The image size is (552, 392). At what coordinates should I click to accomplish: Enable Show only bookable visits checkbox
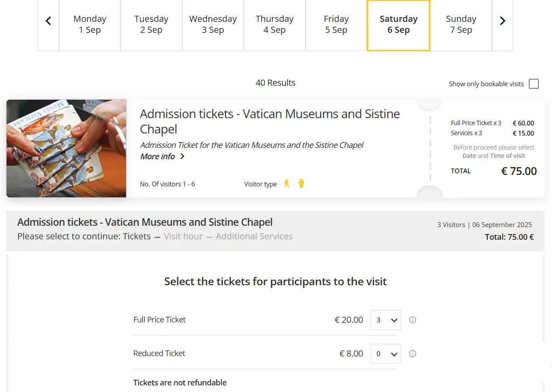point(534,84)
